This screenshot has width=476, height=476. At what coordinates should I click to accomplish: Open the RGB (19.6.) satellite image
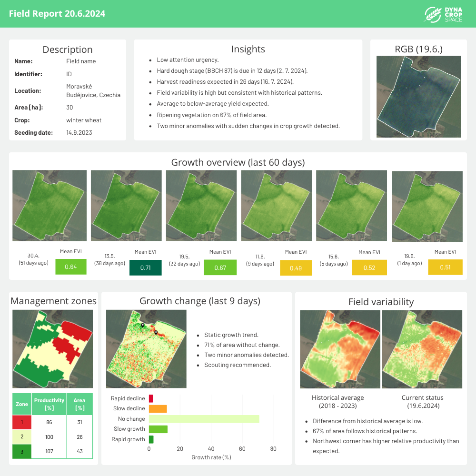[418, 97]
